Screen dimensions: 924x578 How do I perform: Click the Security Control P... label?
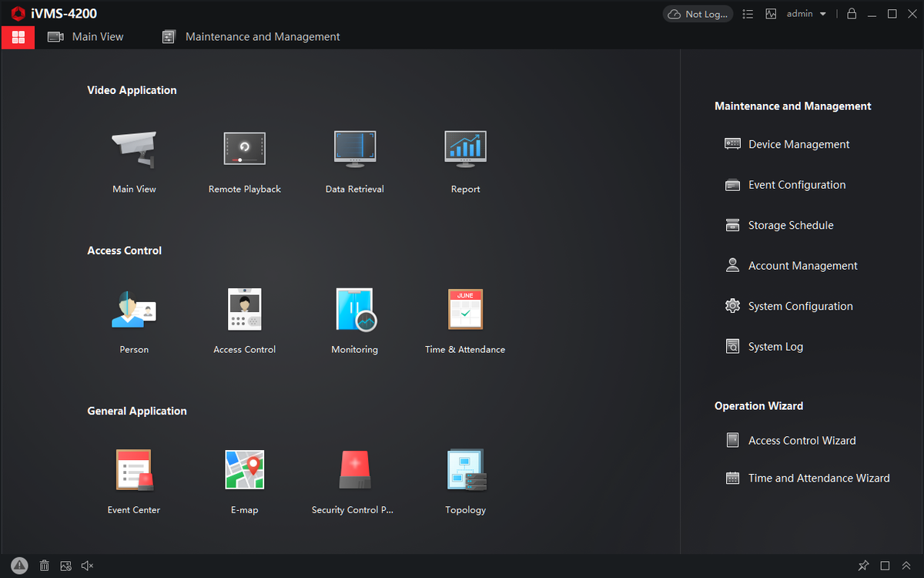point(353,509)
